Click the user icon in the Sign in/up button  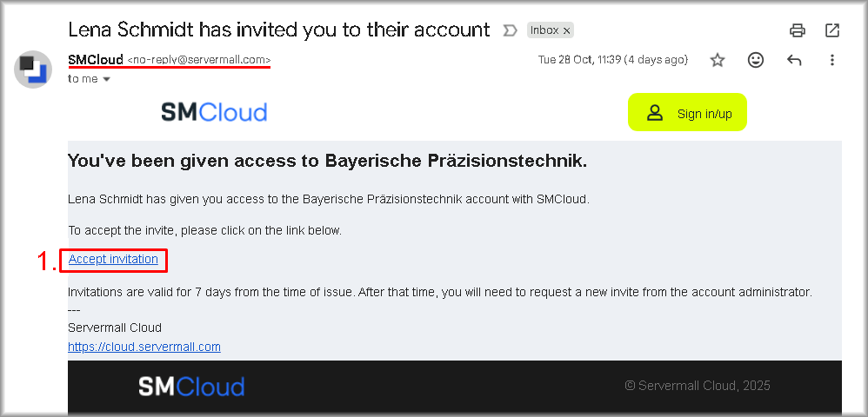(x=655, y=113)
